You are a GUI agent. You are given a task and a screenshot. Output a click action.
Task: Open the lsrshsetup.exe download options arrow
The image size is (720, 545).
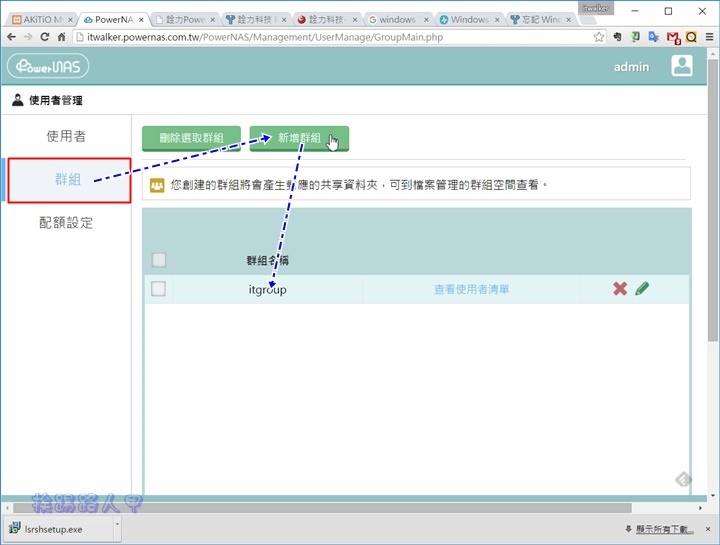point(117,526)
